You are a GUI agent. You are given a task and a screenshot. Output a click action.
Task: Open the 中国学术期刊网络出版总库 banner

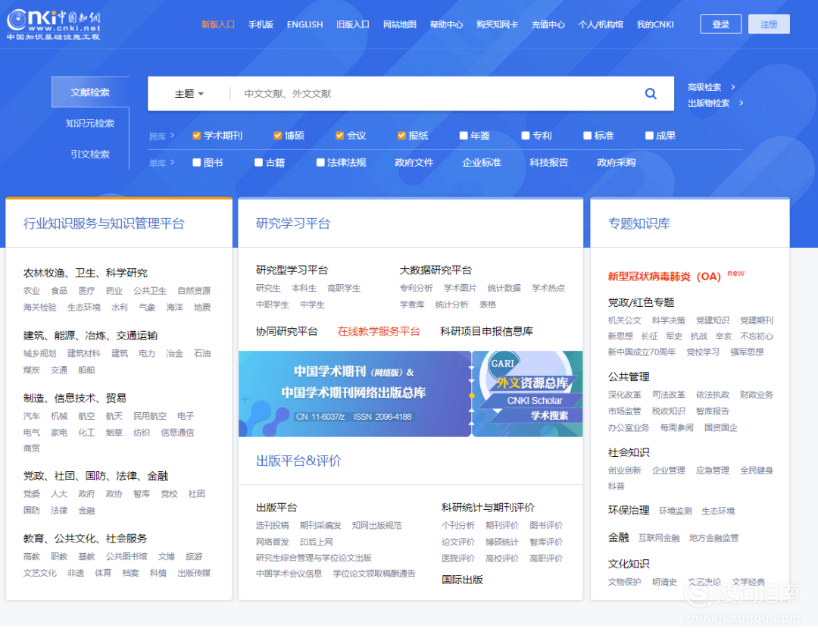pyautogui.click(x=354, y=394)
